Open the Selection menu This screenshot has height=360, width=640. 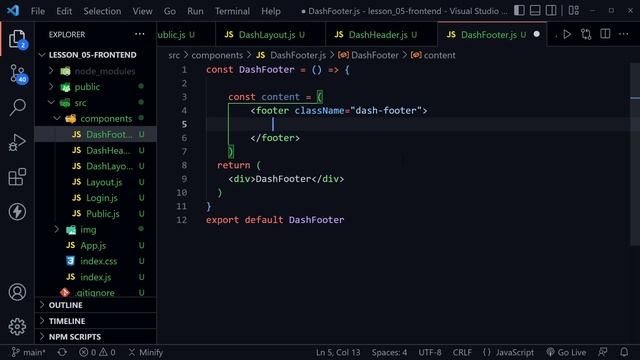(102, 11)
